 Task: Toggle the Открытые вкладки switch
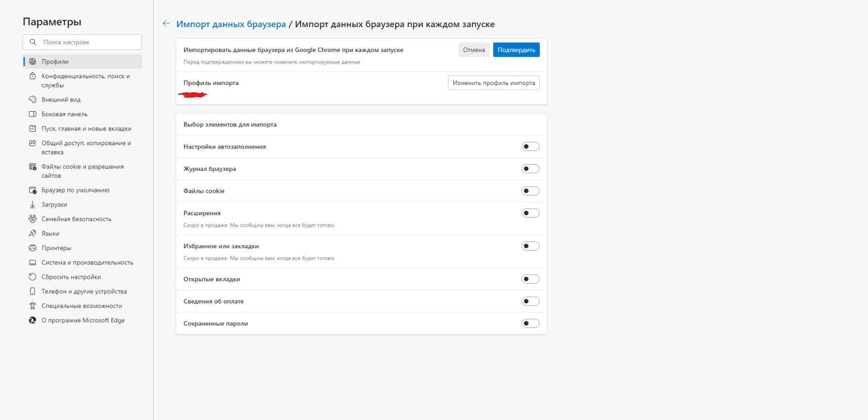click(x=531, y=279)
